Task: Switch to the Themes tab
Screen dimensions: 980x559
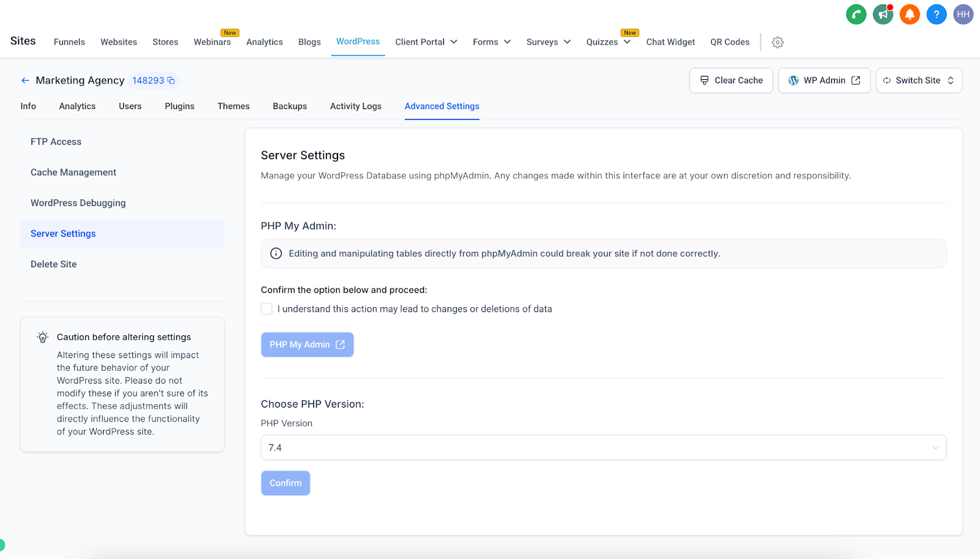Action: tap(233, 106)
